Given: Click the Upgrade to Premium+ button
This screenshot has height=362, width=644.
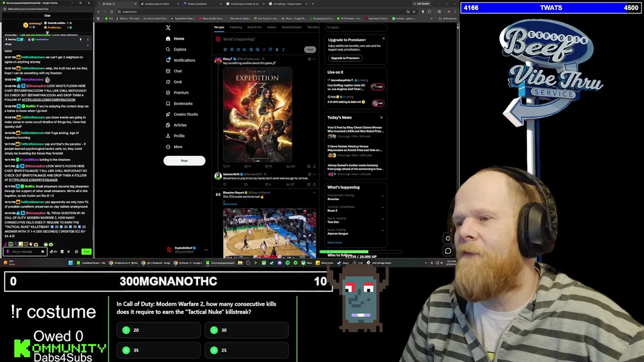Looking at the screenshot, I should coord(345,58).
